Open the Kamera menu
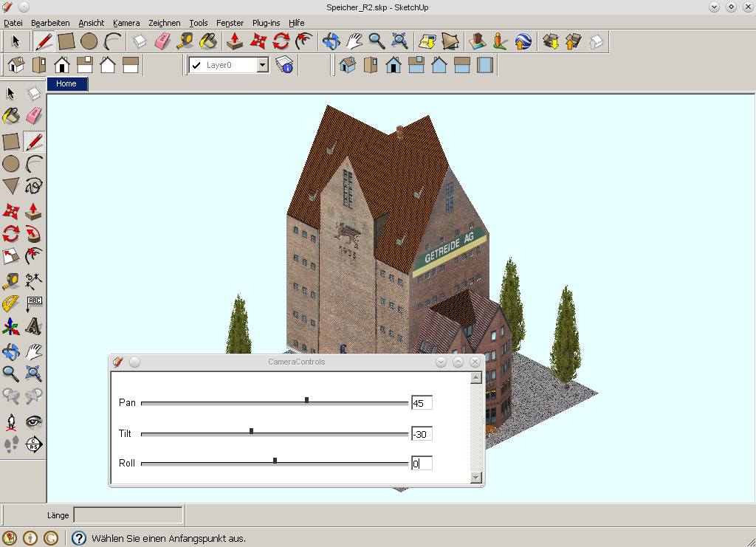Screen dimensions: 756x547 point(126,23)
